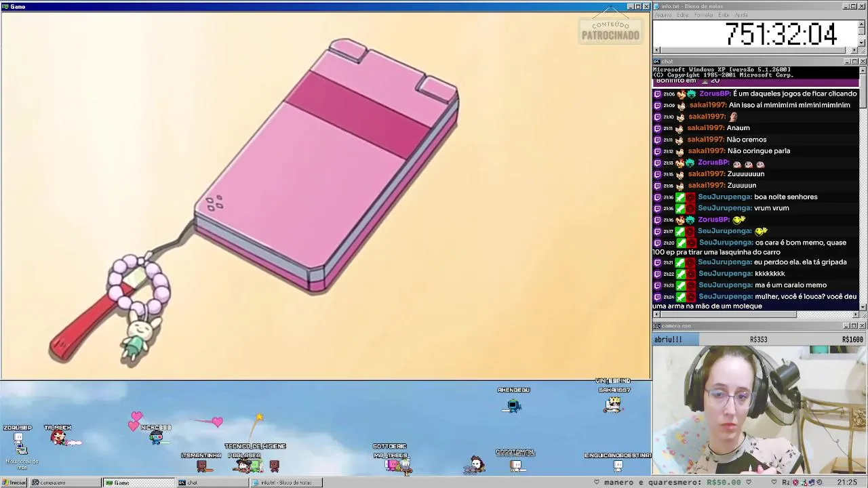Viewport: 868px width, 488px height.
Task: Click the yellow shooting star sprite
Action: (x=258, y=418)
